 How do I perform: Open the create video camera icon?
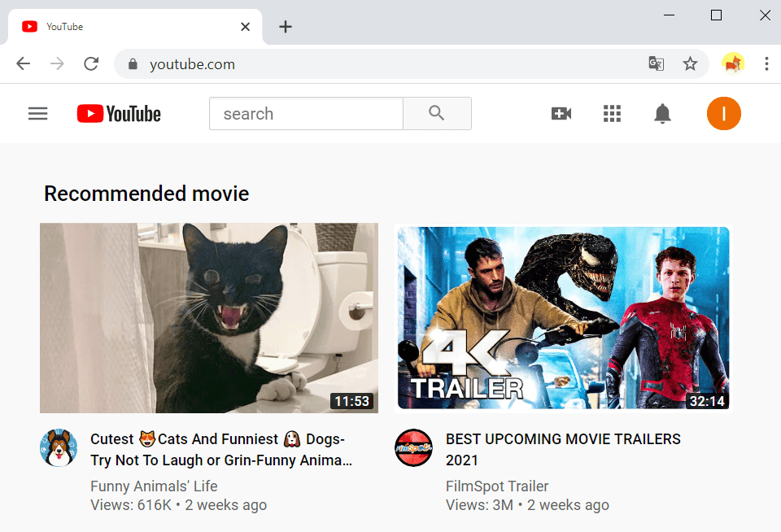[x=561, y=114]
